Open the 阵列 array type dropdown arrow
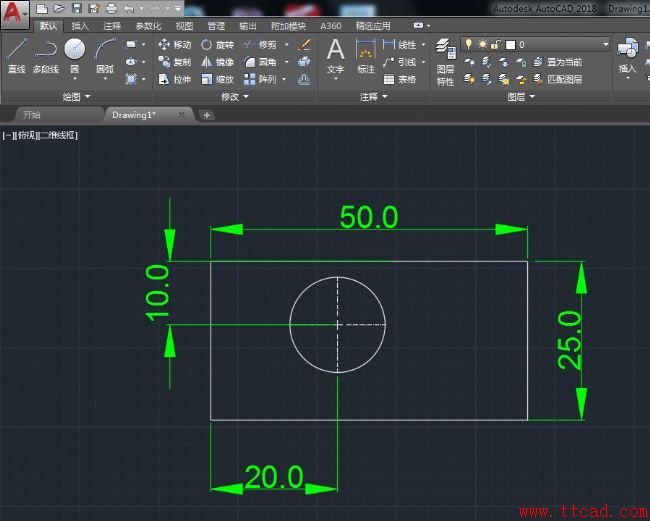The image size is (650, 521). click(284, 79)
